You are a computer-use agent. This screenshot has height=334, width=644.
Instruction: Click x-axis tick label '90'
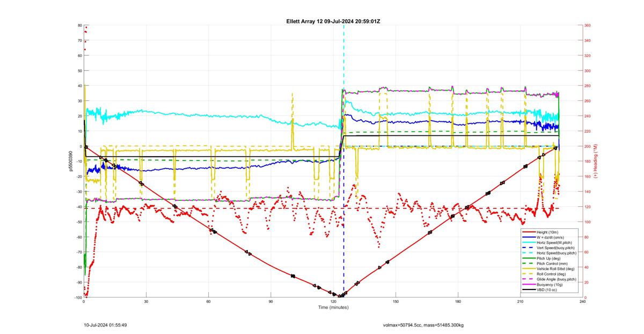point(271,302)
